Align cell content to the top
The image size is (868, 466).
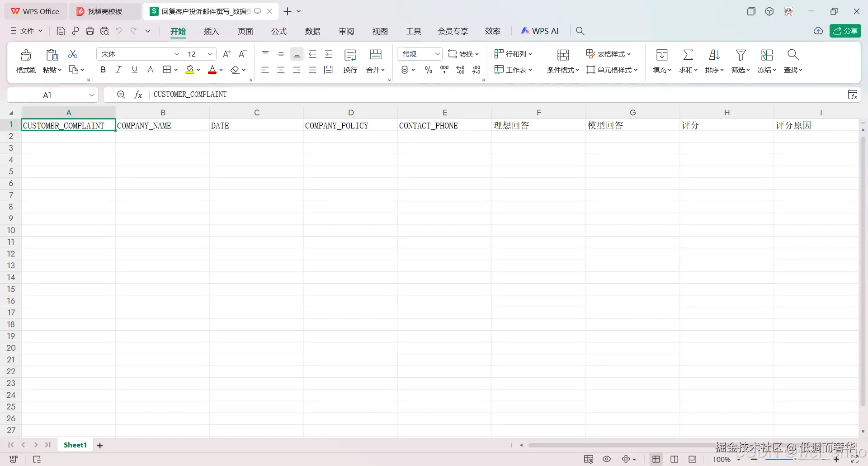[265, 54]
